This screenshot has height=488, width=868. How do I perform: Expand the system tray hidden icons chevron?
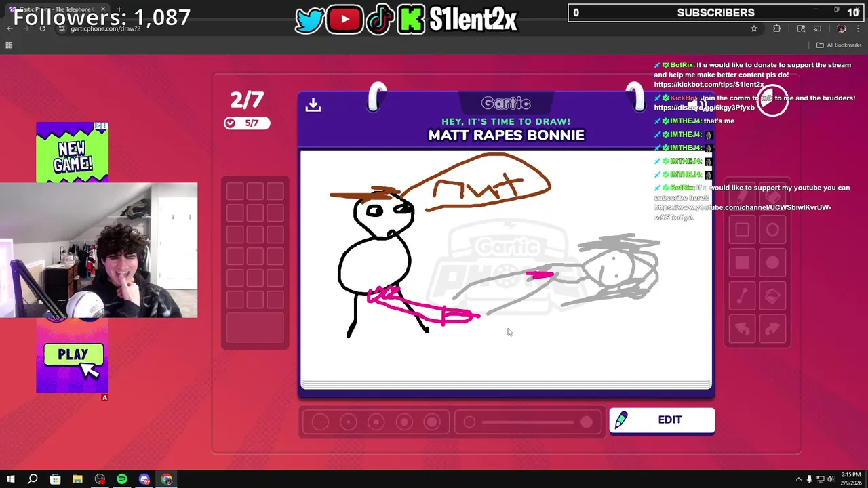coord(799,479)
